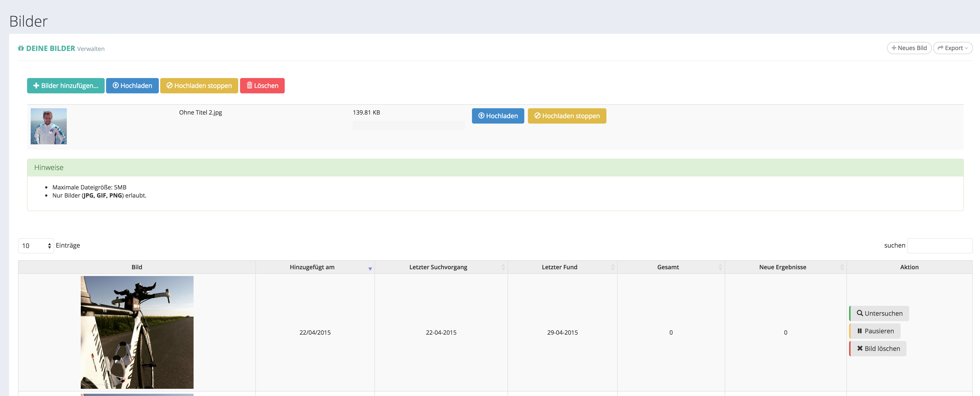Viewport: 980px width, 396px height.
Task: Focus the suchen search field
Action: pyautogui.click(x=940, y=246)
